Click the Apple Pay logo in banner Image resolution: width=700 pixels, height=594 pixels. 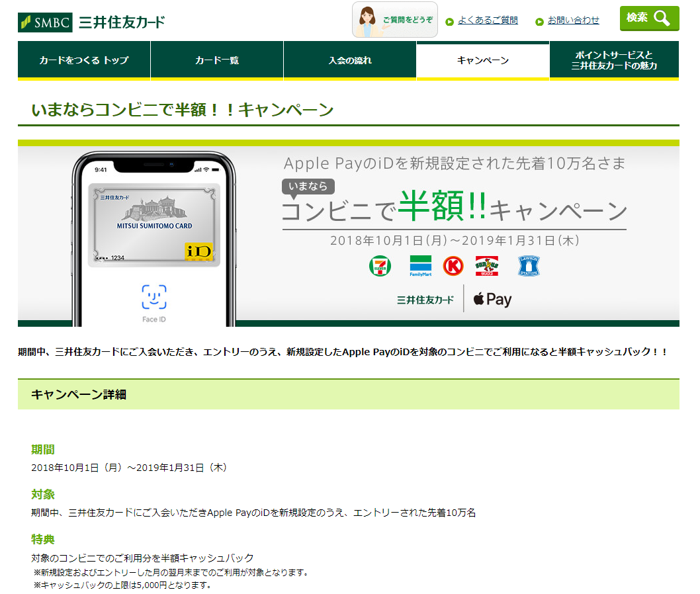tap(492, 300)
